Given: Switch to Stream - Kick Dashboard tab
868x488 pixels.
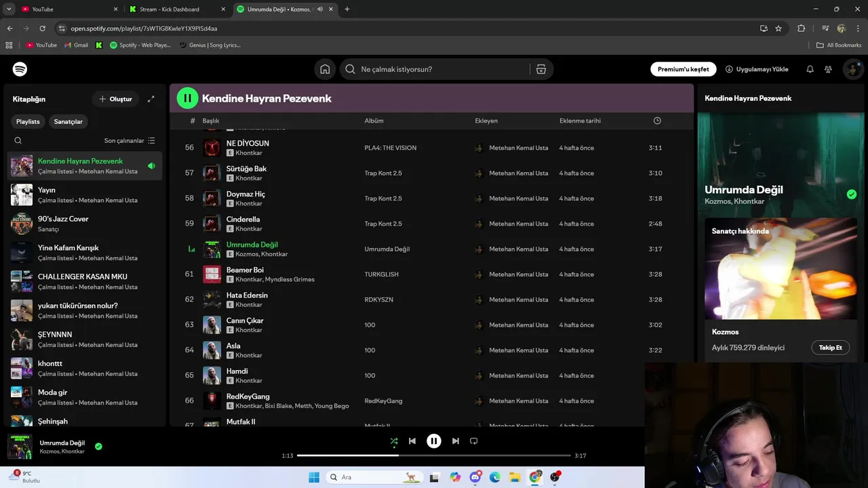Looking at the screenshot, I should (x=178, y=9).
